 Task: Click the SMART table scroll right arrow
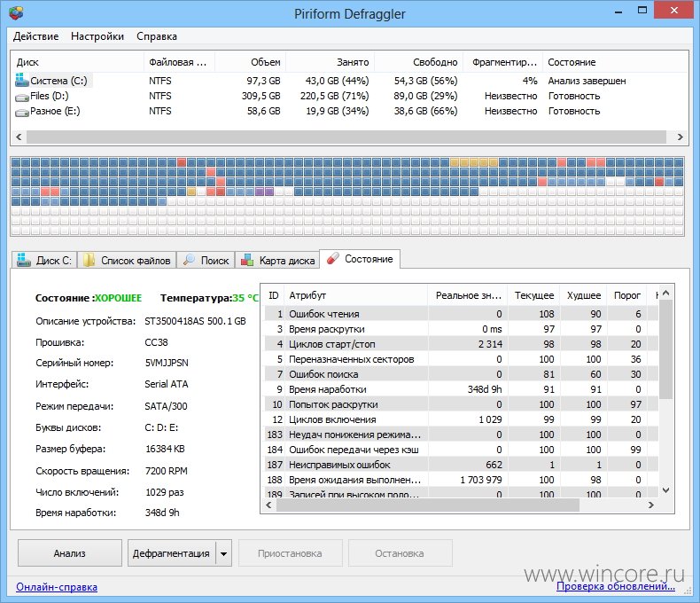(x=651, y=505)
